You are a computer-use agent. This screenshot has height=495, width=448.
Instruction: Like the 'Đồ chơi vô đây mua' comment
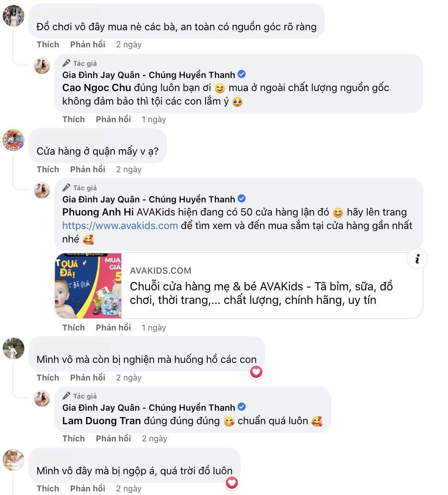pyautogui.click(x=48, y=45)
